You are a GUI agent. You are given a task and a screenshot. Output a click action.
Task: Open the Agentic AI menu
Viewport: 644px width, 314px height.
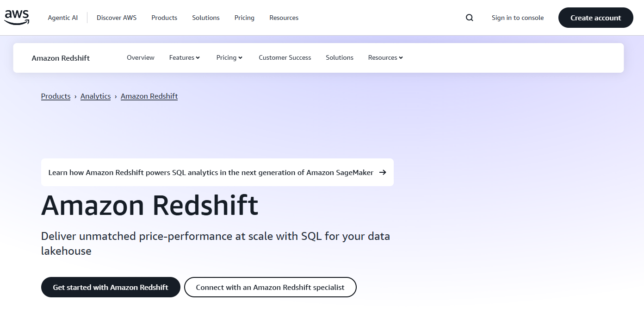pos(62,18)
